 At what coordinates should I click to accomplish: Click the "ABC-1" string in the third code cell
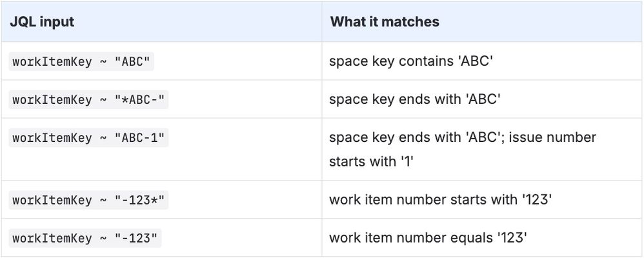(x=139, y=137)
